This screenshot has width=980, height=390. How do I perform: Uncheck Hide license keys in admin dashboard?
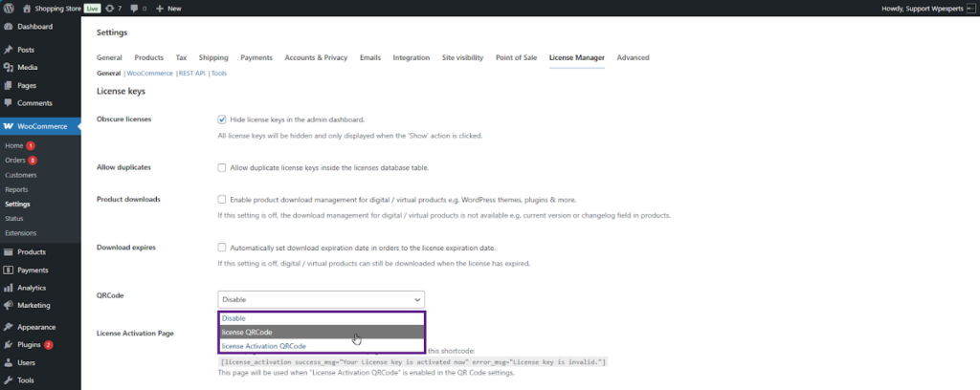coord(222,119)
